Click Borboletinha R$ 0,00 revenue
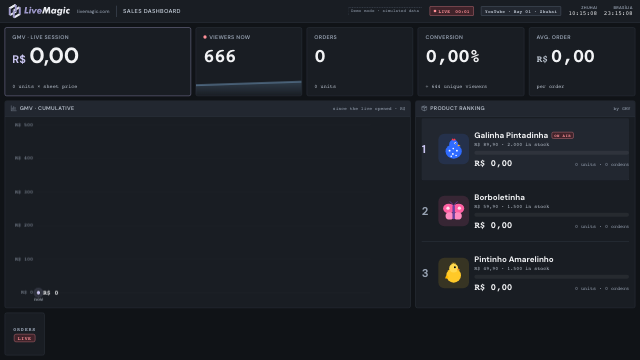This screenshot has width=640, height=360. 493,225
